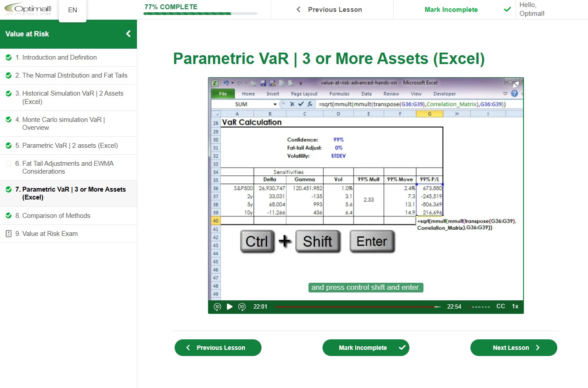Screen dimensions: 588x388
Task: Go to Next Lesson
Action: (513, 348)
